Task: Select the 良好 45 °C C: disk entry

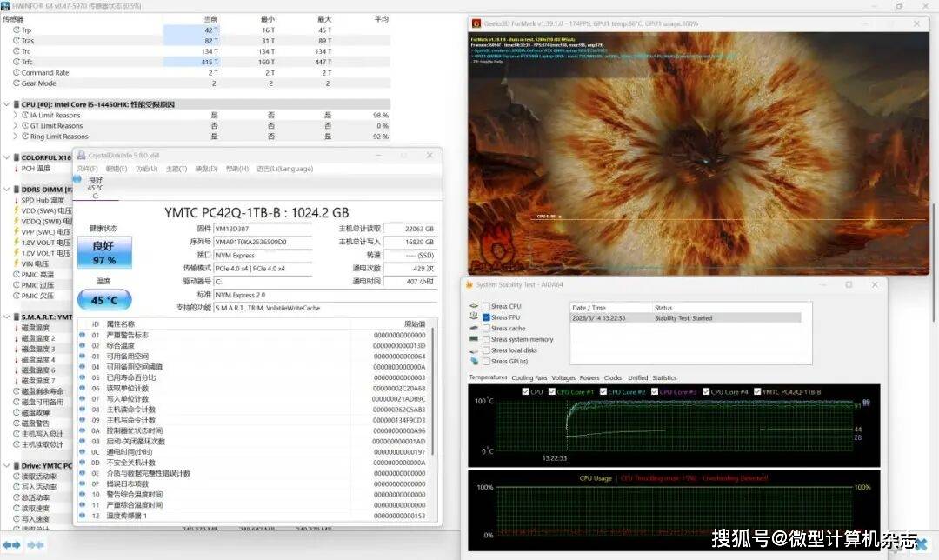Action: pos(95,188)
